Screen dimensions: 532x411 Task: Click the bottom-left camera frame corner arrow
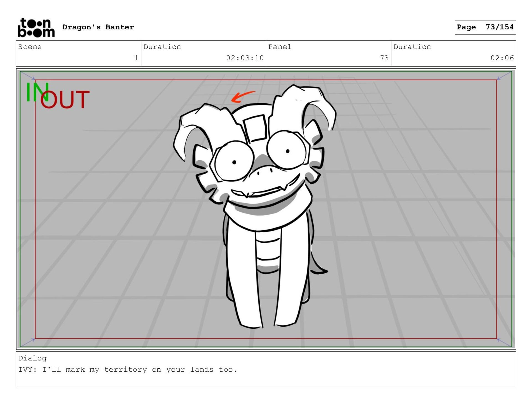tap(28, 342)
